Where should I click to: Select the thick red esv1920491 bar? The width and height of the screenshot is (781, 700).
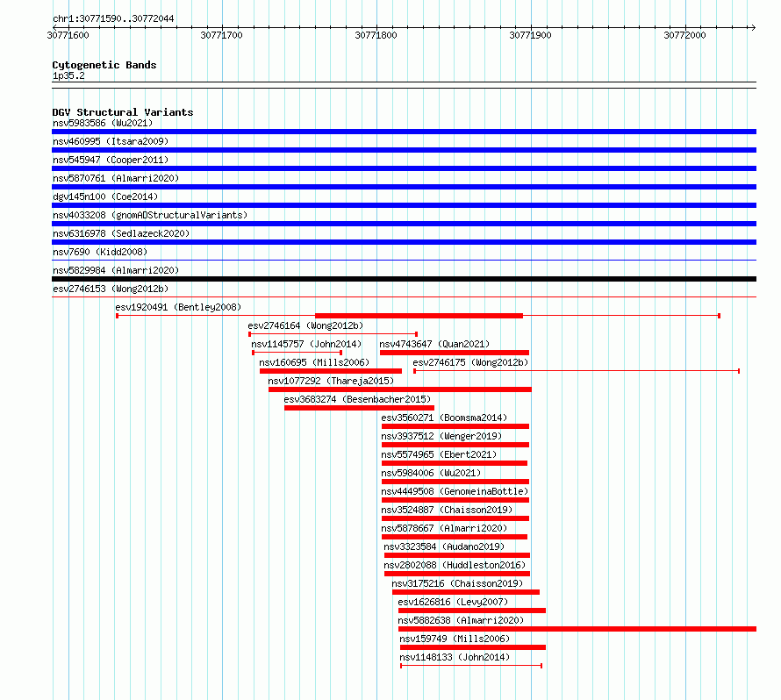(x=419, y=316)
